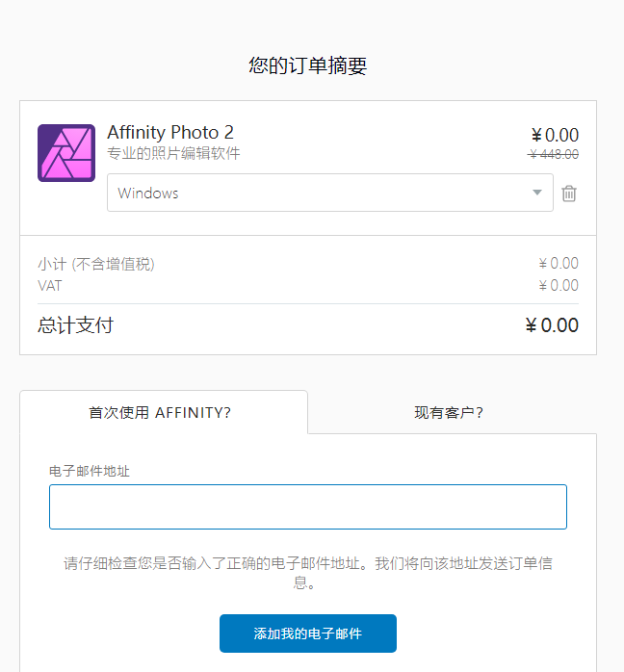Click the VAT label
Screen dimensions: 624x672
[x=50, y=285]
